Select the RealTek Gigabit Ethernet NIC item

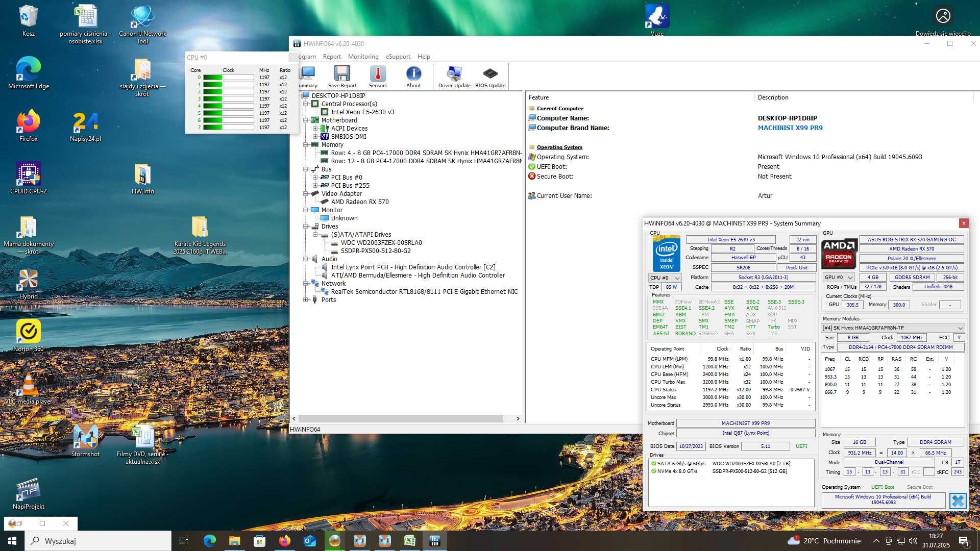[x=424, y=291]
